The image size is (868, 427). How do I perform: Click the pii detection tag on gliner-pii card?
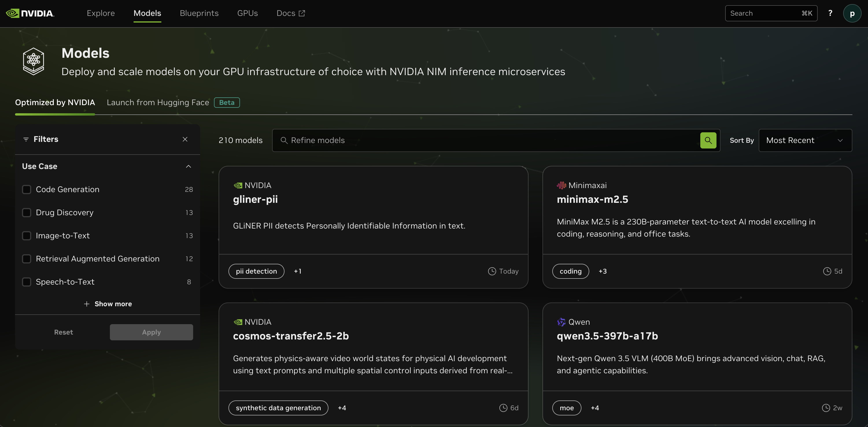(256, 271)
